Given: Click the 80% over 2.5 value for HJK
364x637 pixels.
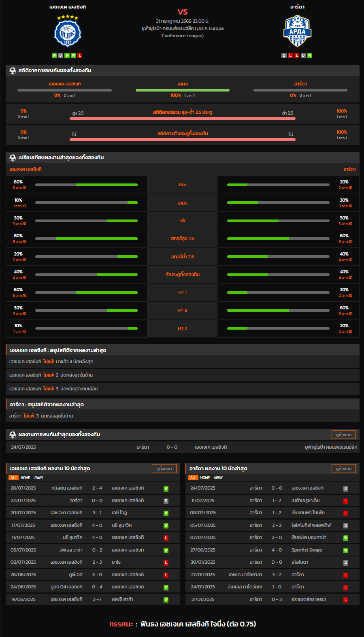Looking at the screenshot, I should point(18,236).
